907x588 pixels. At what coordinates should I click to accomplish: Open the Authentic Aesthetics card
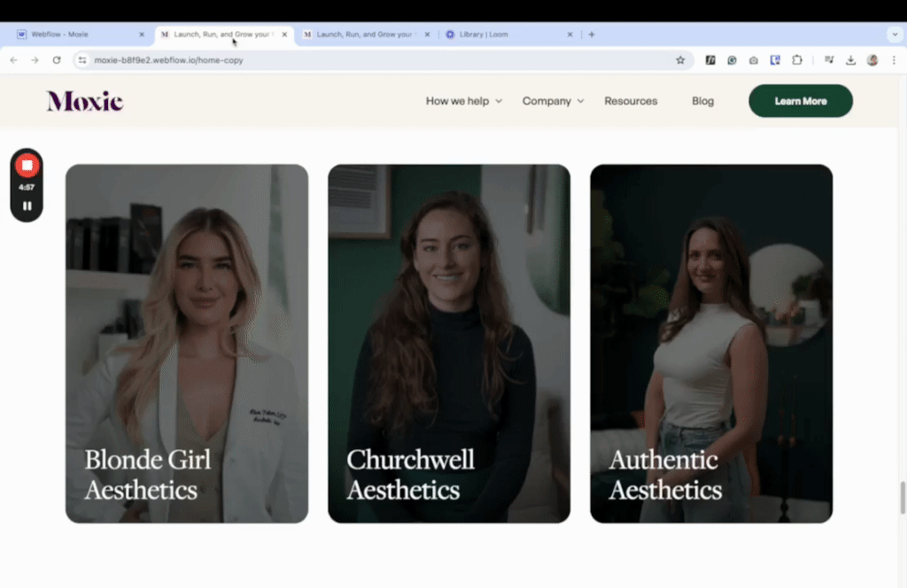point(711,344)
